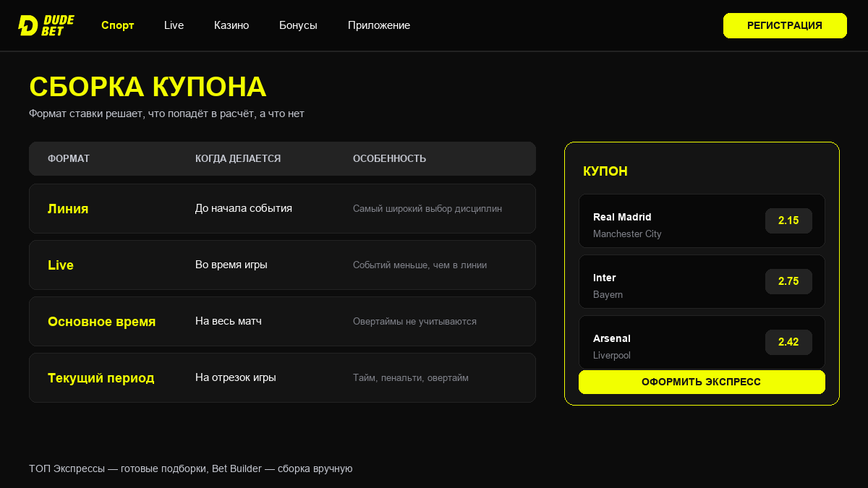Click the СБОРКА КУПОНА page heading
Image resolution: width=868 pixels, height=488 pixels.
pyautogui.click(x=148, y=87)
